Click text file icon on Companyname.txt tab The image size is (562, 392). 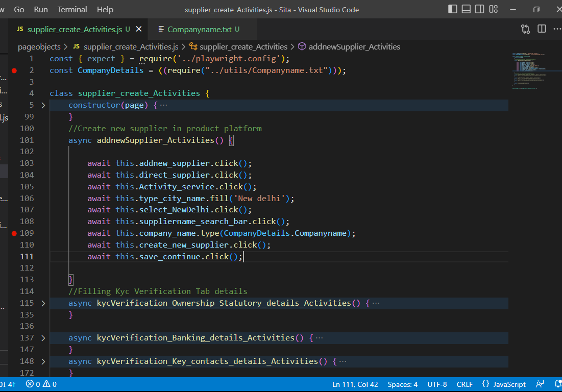[x=161, y=29]
